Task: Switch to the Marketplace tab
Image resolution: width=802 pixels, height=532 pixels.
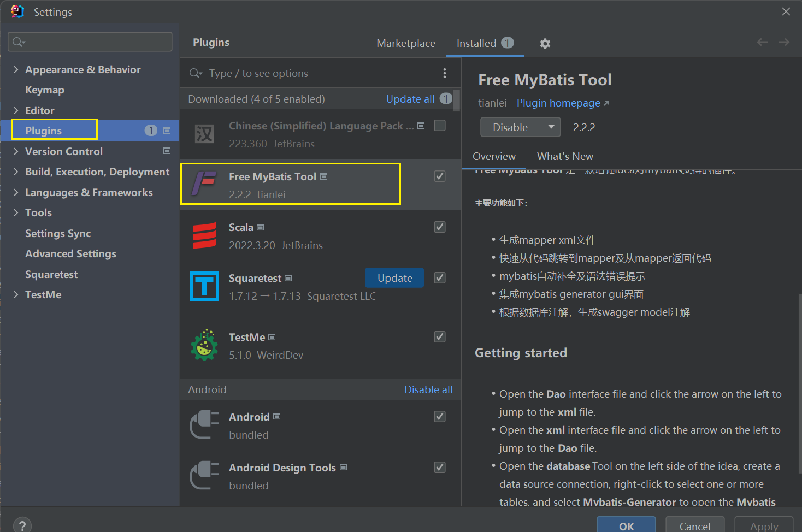Action: point(406,43)
